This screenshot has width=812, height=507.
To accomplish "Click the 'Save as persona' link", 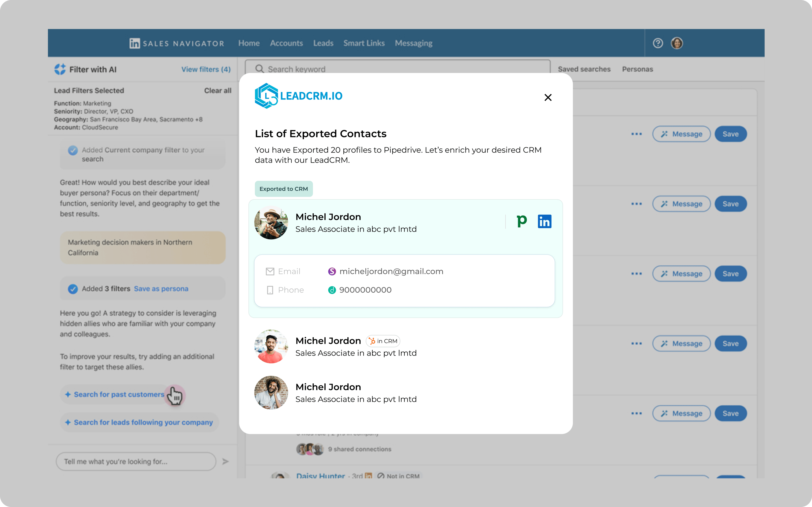I will 161,288.
